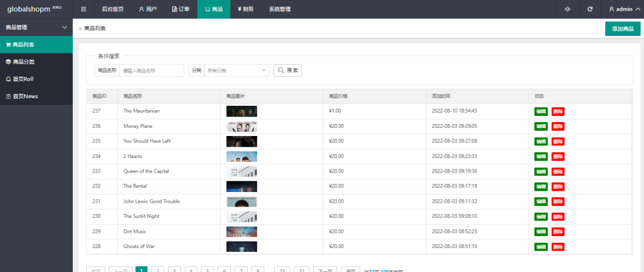
Task: Click the 添加商品 button
Action: (623, 29)
